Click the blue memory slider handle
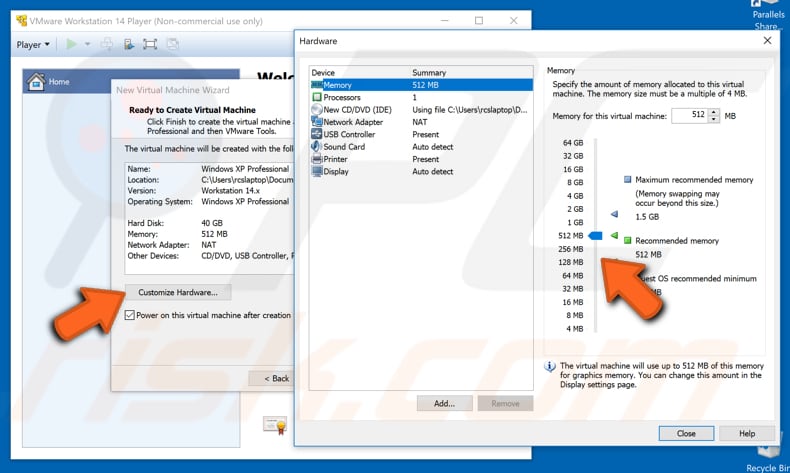The height and width of the screenshot is (473, 790). 596,235
